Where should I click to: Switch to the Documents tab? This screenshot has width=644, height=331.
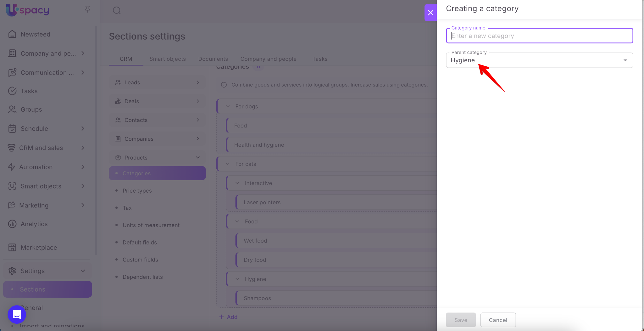point(213,59)
